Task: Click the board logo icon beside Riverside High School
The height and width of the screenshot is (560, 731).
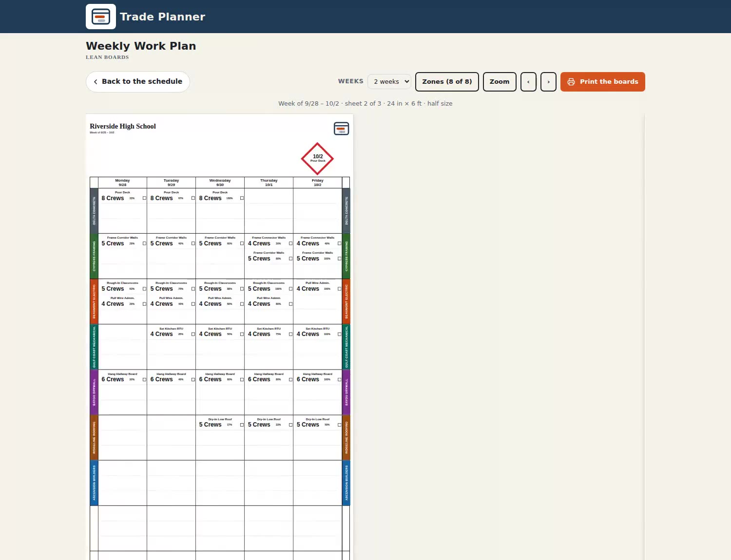Action: point(341,129)
